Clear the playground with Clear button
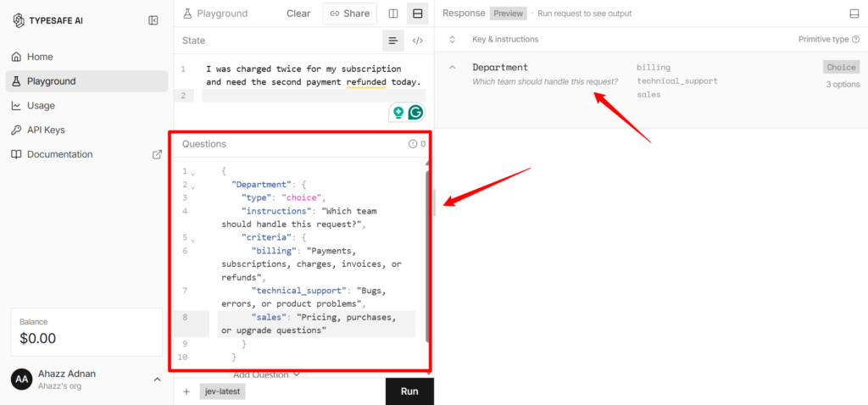Viewport: 868px width, 405px height. [298, 14]
